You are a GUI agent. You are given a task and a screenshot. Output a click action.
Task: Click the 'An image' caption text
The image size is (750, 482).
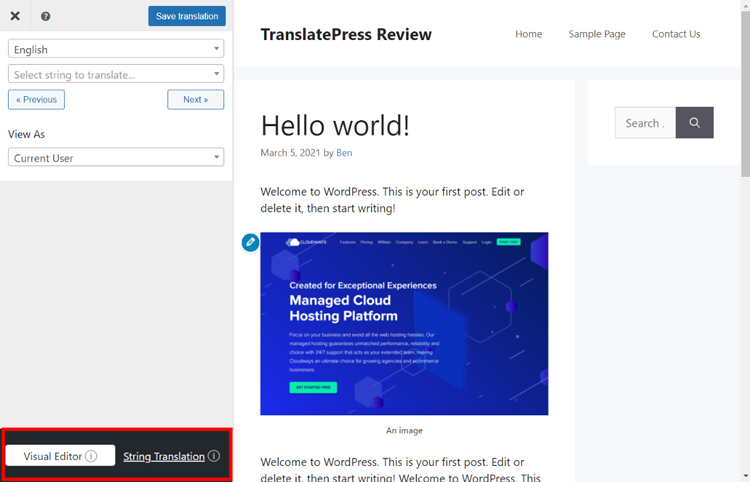coord(404,430)
